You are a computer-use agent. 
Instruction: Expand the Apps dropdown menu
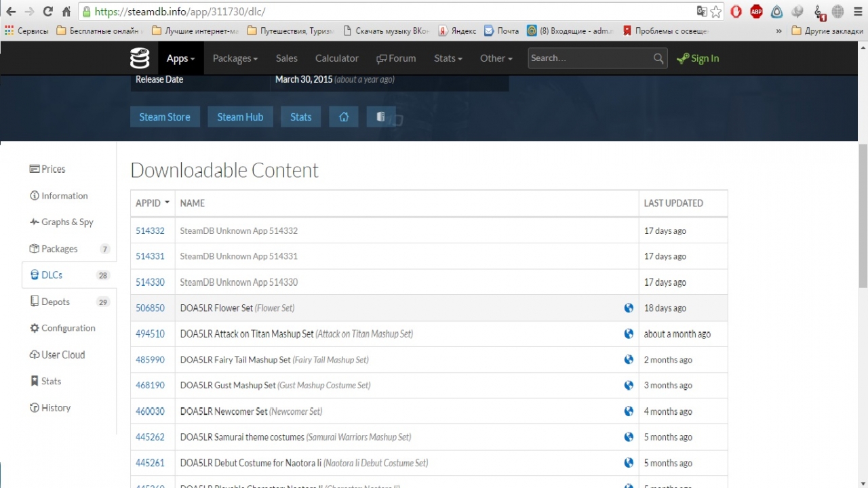coord(180,58)
